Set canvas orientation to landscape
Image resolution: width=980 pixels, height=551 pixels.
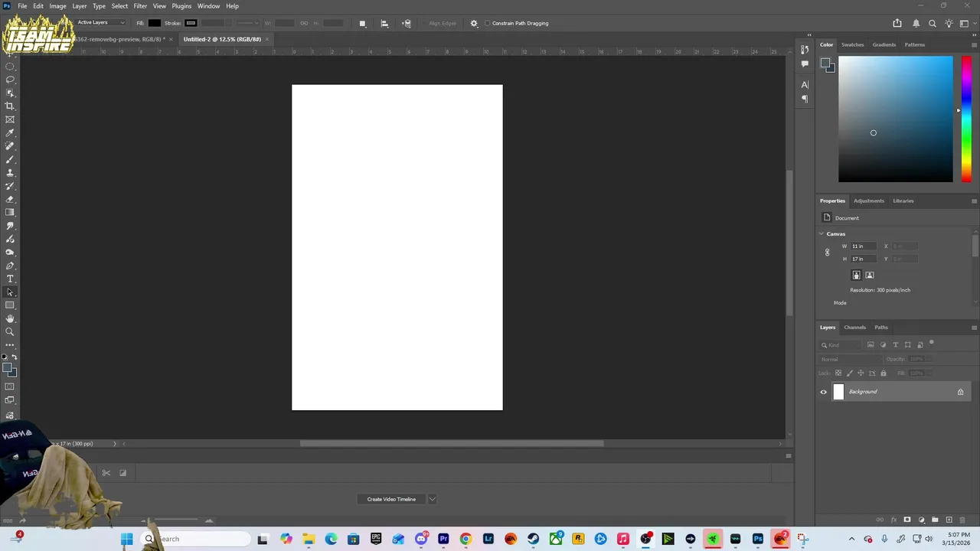pyautogui.click(x=870, y=275)
